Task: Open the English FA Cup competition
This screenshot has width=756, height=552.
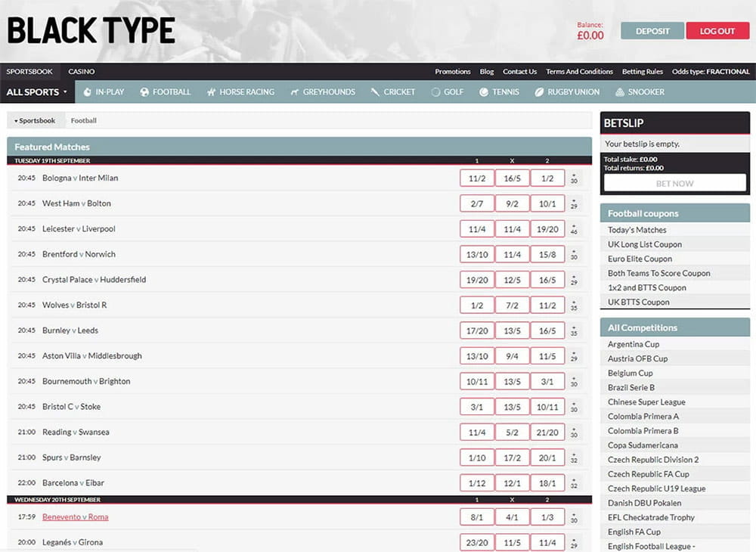Action: pos(634,532)
